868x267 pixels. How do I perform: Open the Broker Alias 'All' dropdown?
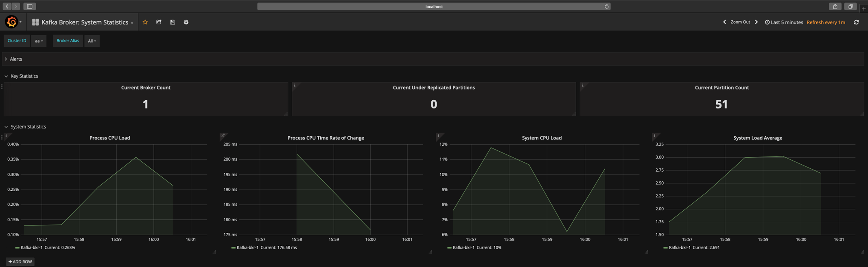coord(92,41)
